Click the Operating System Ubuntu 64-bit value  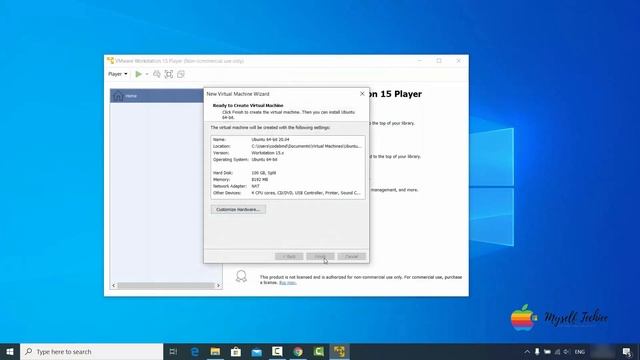click(264, 160)
